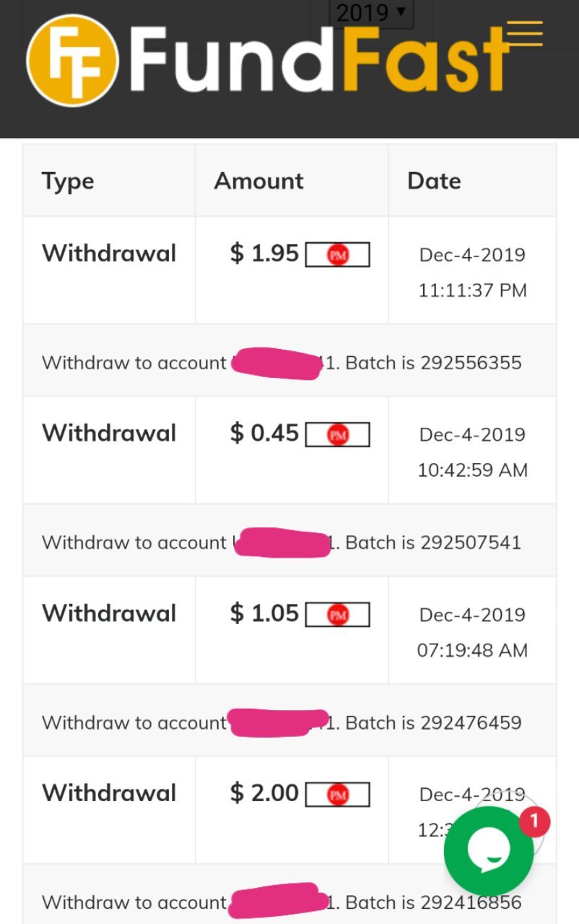The height and width of the screenshot is (924, 579).
Task: Open the hamburger menu
Action: 524,33
